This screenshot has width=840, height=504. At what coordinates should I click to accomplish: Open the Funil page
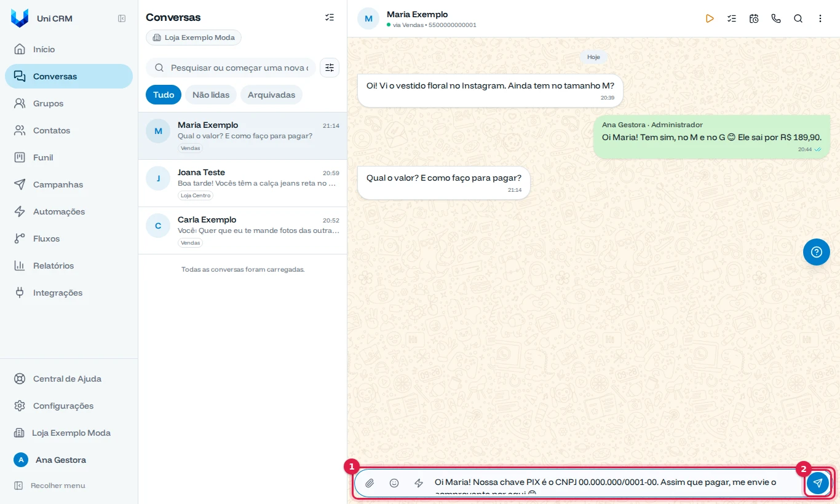(x=69, y=157)
